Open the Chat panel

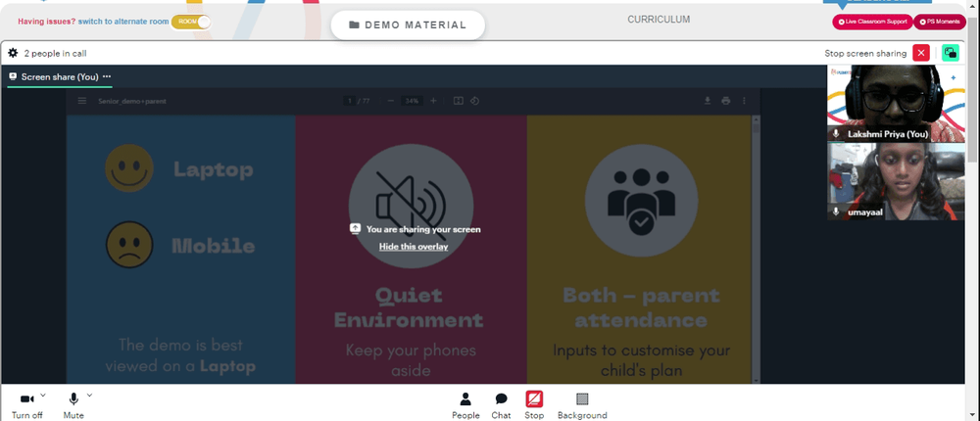pyautogui.click(x=501, y=405)
